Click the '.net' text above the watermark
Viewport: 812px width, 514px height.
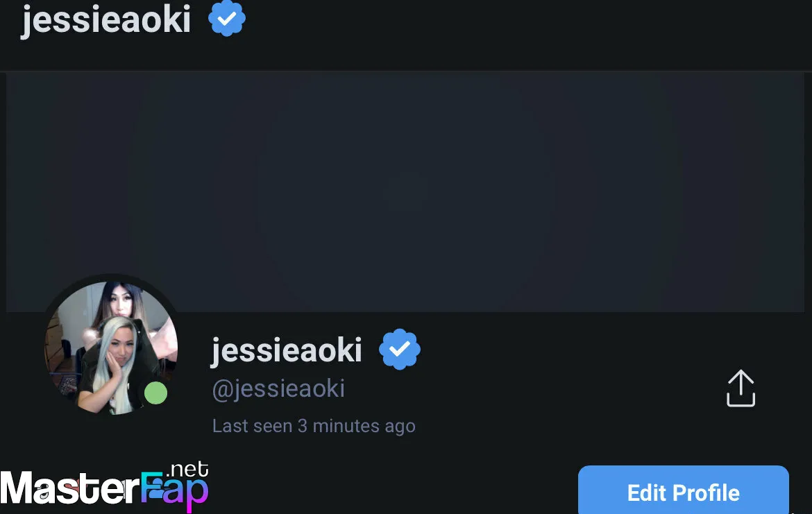coord(187,470)
